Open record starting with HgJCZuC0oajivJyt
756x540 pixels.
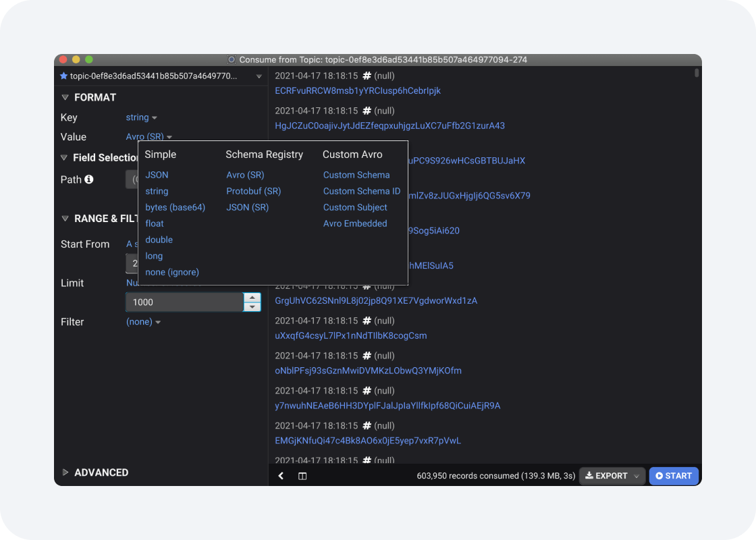tap(389, 126)
